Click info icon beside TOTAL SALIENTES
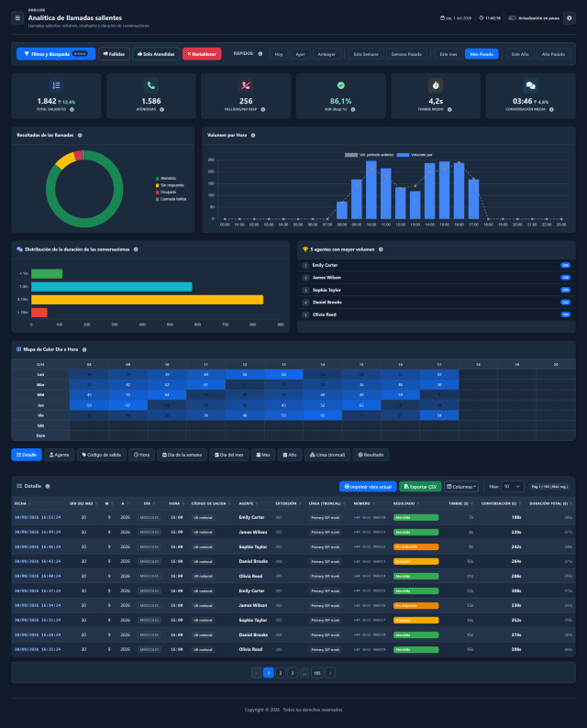 click(x=72, y=110)
